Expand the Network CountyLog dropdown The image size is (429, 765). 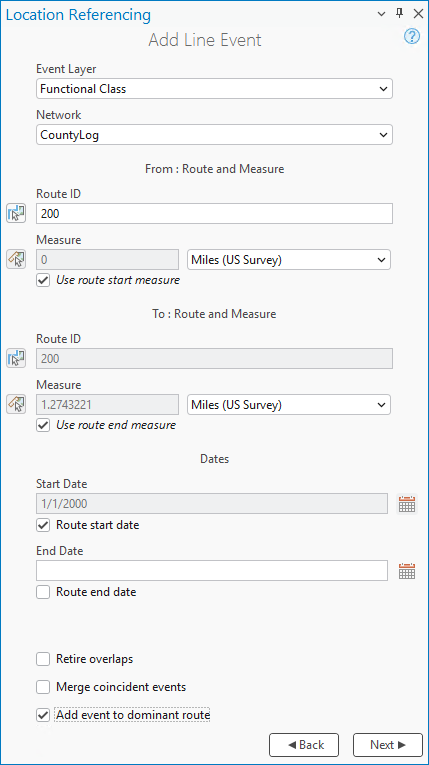pyautogui.click(x=214, y=135)
